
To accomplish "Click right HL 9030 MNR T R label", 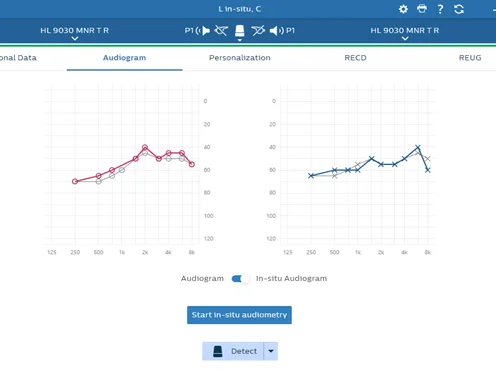I will point(405,30).
